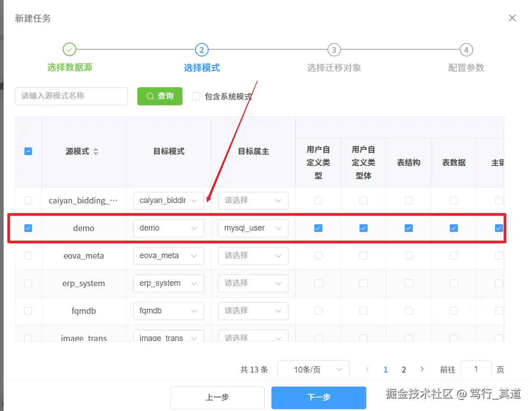Screen dimensions: 532x411
Task: Go to page 2 via pagination
Action: pos(403,369)
